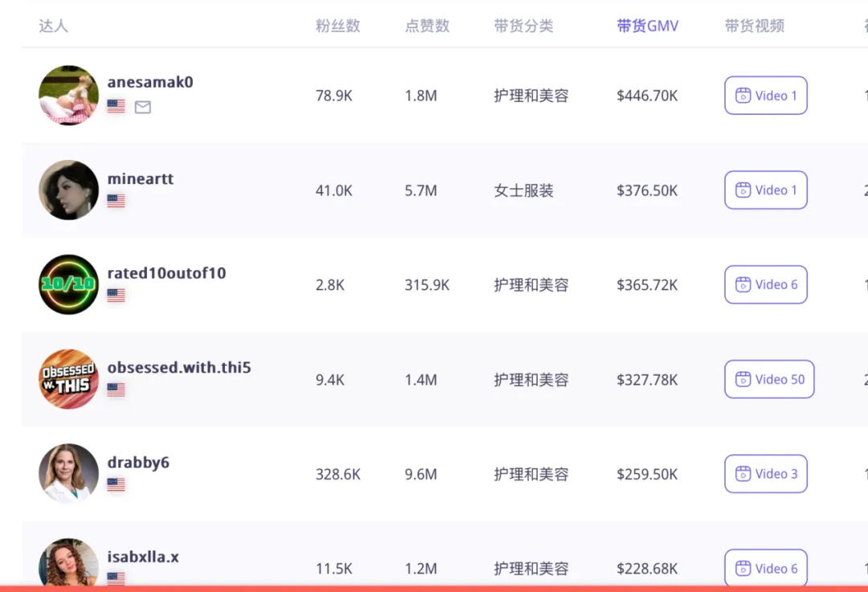The height and width of the screenshot is (592, 868).
Task: Open the rated10outof10 username link
Action: click(x=166, y=273)
